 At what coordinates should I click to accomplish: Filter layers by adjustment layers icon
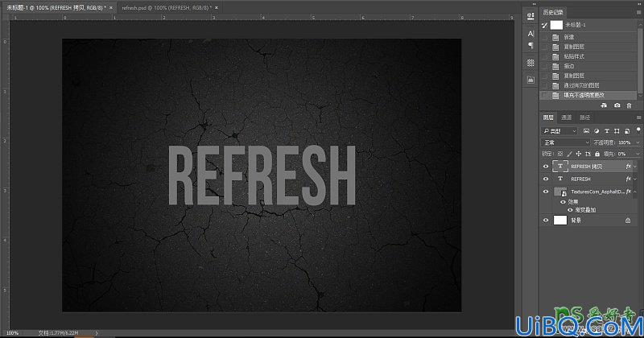597,131
